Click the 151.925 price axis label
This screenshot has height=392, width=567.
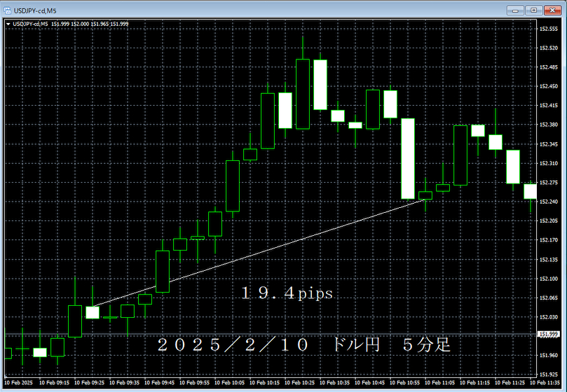pyautogui.click(x=549, y=374)
